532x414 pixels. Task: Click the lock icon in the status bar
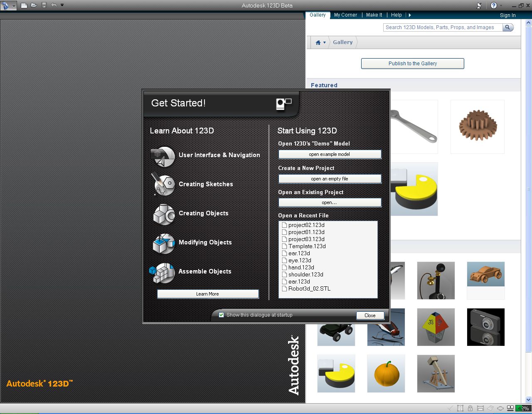click(470, 408)
